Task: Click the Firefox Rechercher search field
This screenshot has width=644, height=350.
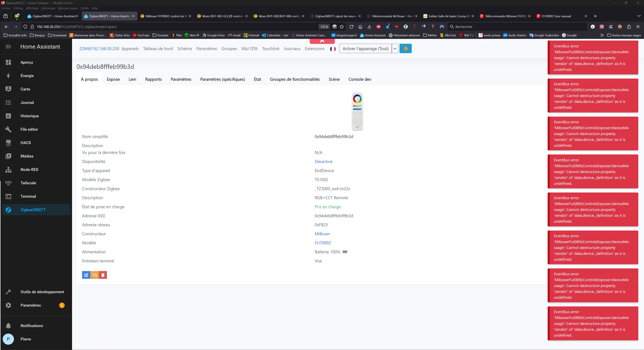Action: tap(517, 27)
